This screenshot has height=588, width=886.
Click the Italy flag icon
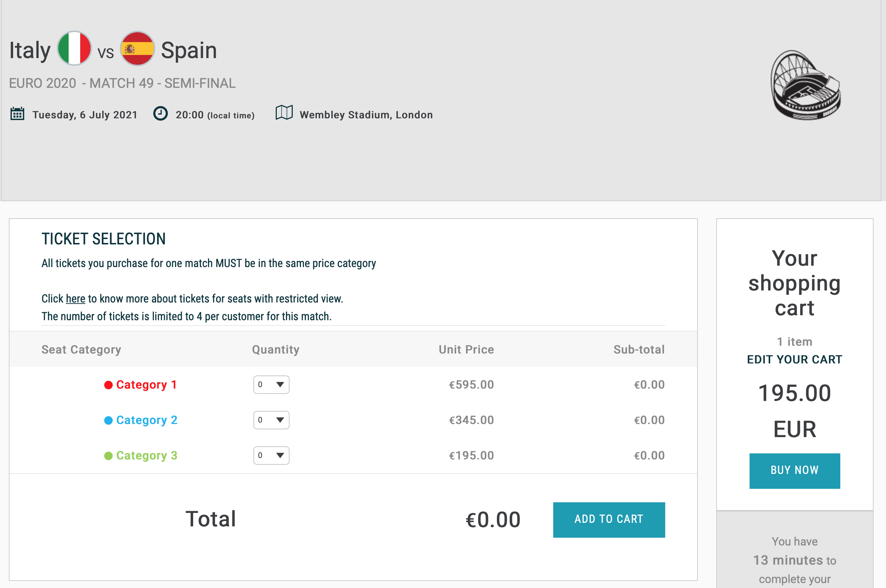tap(74, 49)
